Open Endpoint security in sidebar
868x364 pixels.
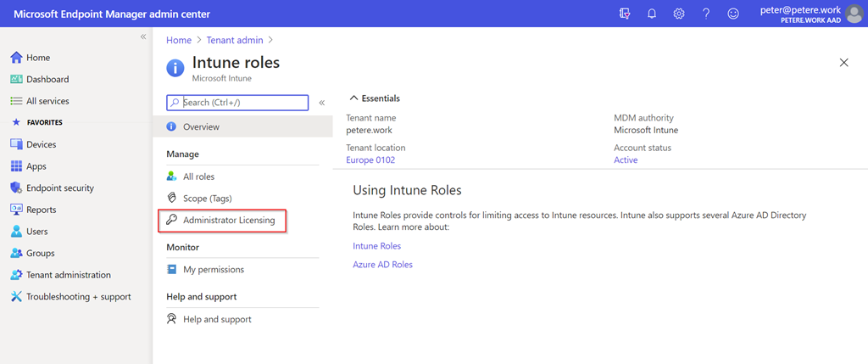pos(59,188)
